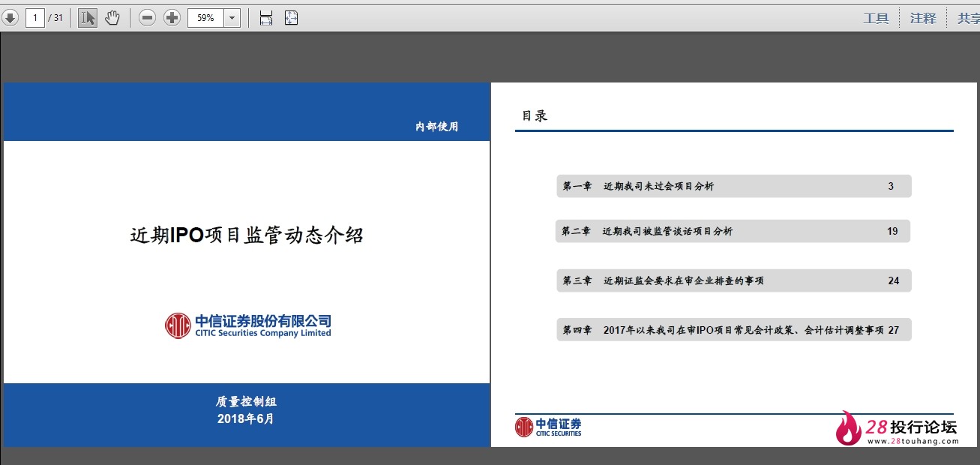Zoom out with the minus button
Image resolution: width=980 pixels, height=465 pixels.
148,18
